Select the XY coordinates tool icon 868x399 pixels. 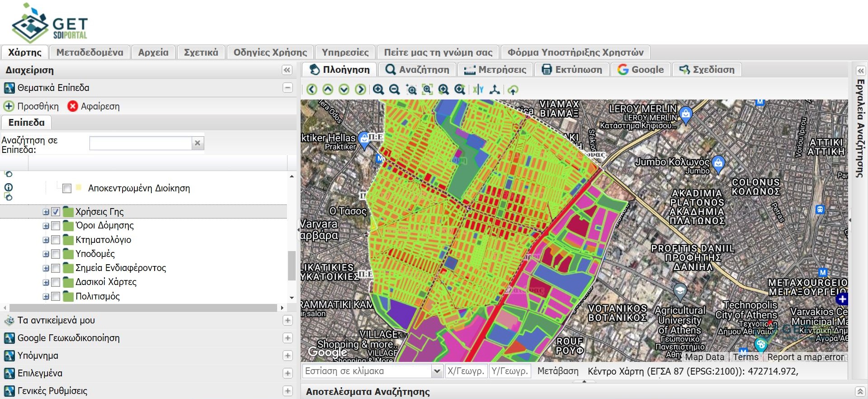tap(478, 90)
